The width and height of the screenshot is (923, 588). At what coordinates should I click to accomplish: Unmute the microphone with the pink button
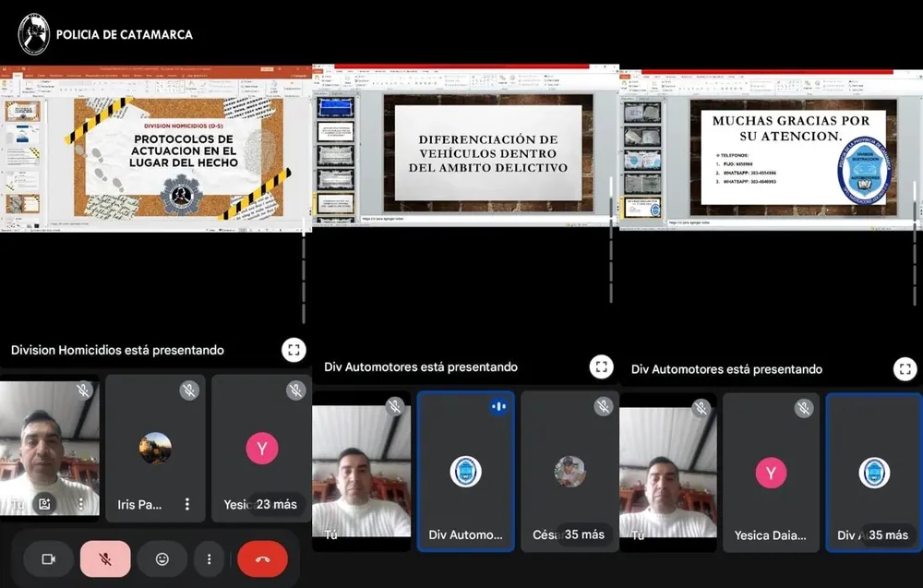coord(105,558)
